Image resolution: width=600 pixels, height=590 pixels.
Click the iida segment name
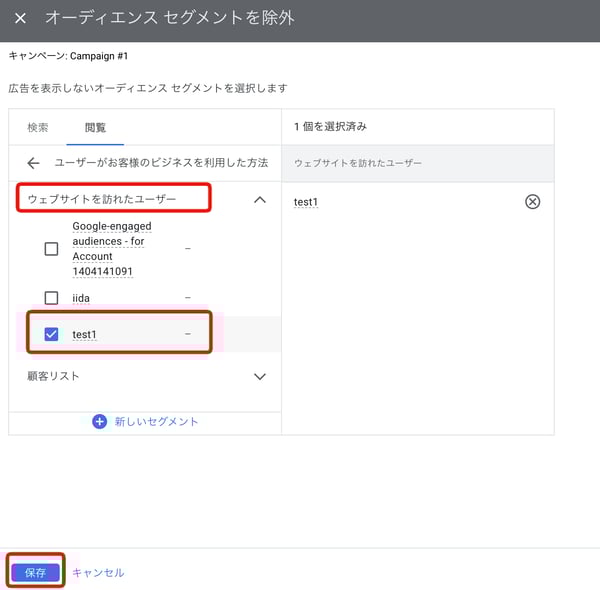[x=82, y=297]
